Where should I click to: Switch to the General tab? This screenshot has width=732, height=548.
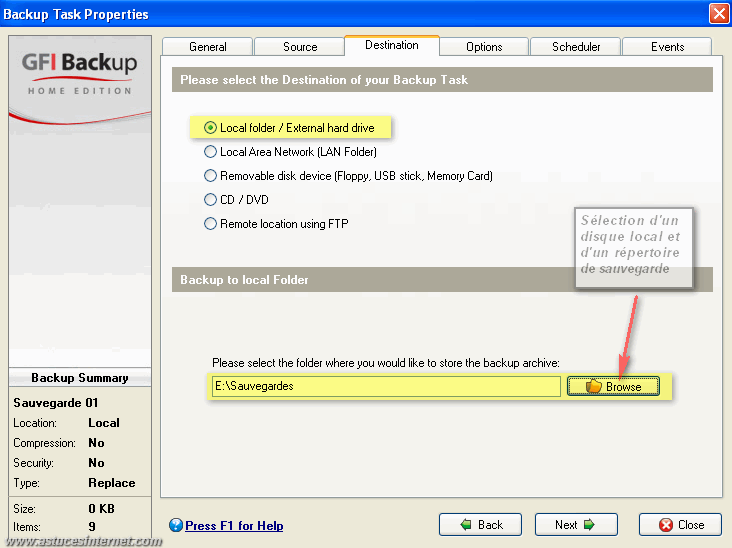coord(208,47)
